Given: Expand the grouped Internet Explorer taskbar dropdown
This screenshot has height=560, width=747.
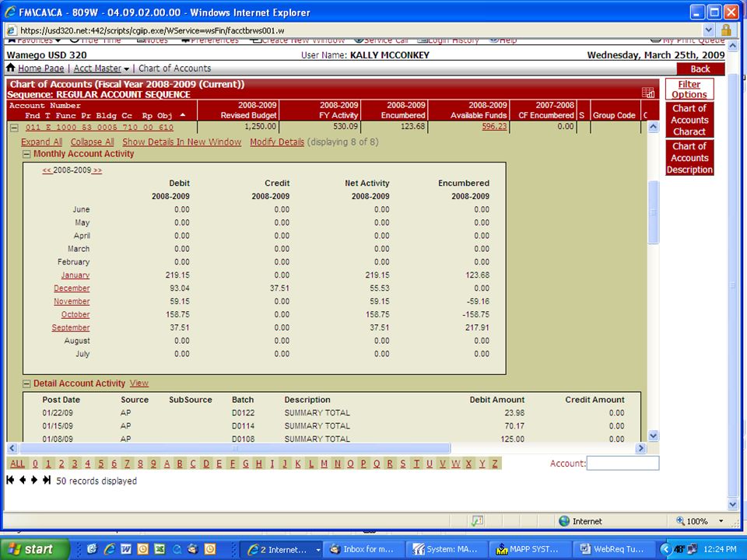Looking at the screenshot, I should (317, 550).
